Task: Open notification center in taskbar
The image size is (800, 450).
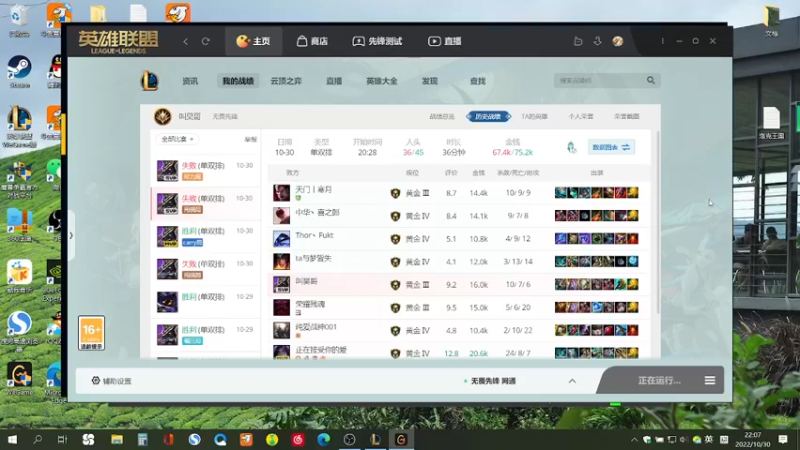Action: 783,439
